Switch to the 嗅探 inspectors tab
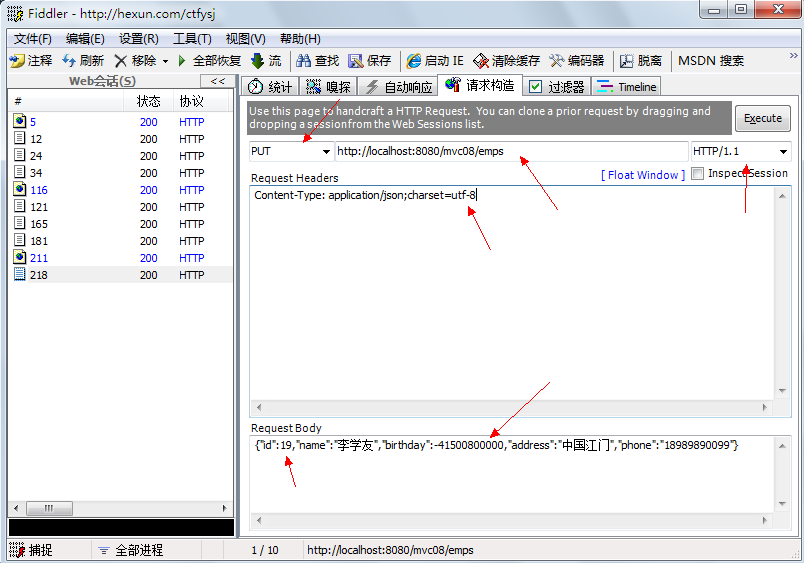The width and height of the screenshot is (804, 563). point(328,87)
